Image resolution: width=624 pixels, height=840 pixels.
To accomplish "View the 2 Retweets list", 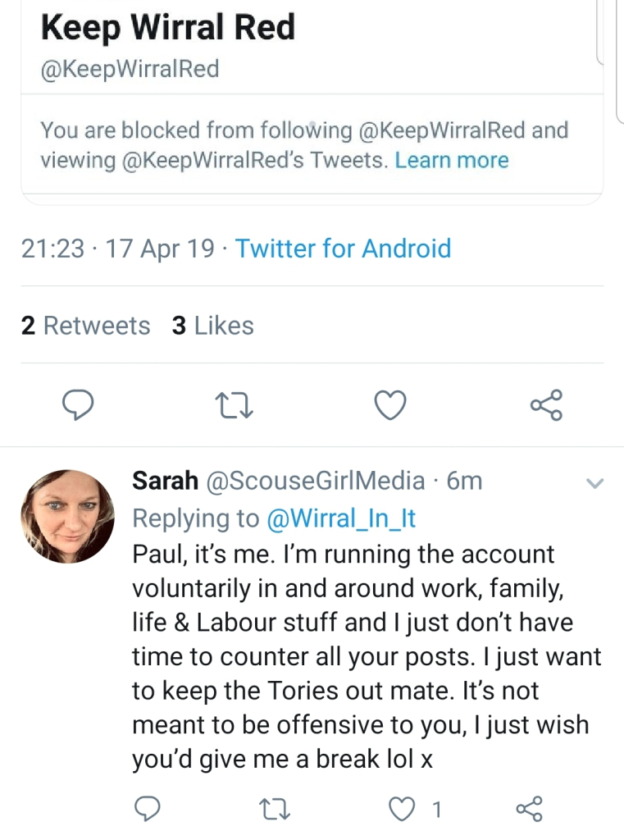I will [x=85, y=326].
